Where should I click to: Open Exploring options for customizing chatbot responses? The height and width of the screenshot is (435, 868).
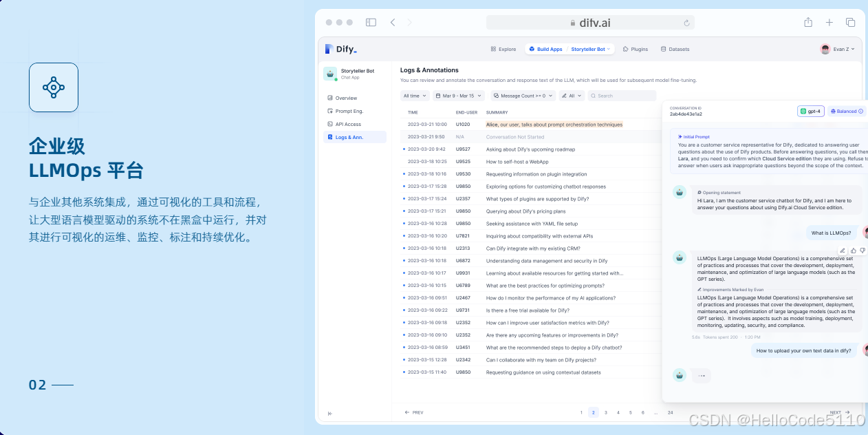531,187
